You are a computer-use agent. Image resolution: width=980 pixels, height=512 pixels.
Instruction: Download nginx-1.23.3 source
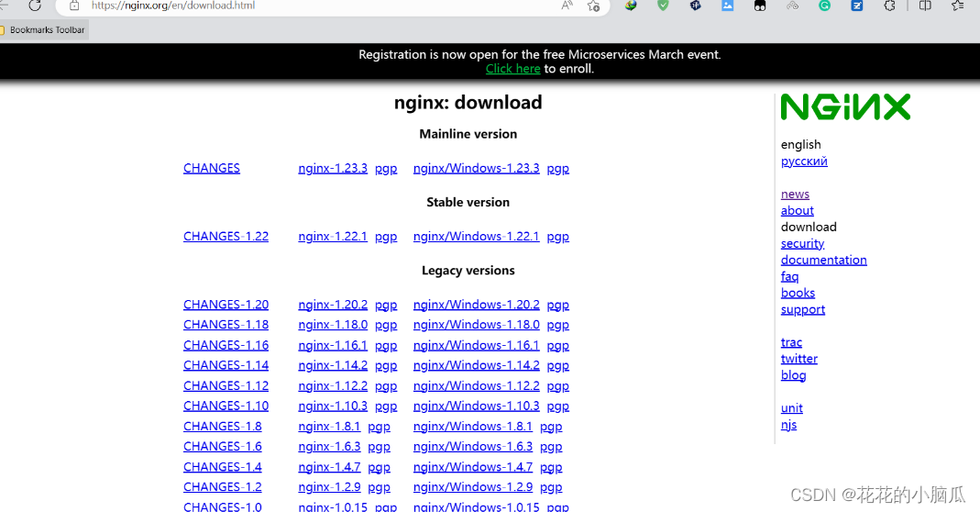coord(333,168)
